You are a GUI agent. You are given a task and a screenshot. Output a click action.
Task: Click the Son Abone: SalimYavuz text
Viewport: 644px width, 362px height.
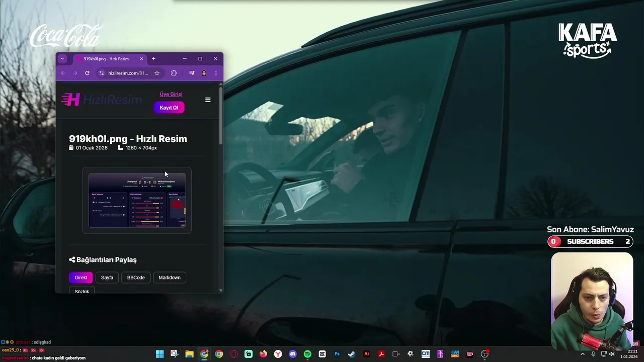[x=590, y=229]
